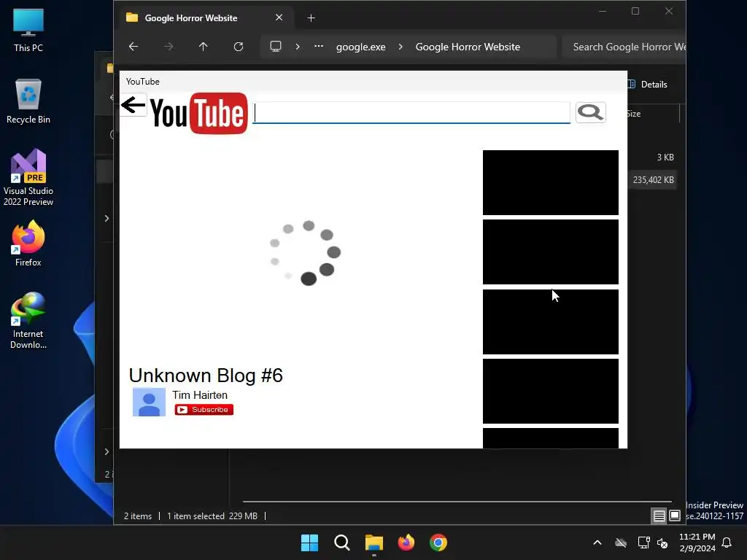Click Tim Hairten's channel avatar
This screenshot has width=747, height=560.
(x=149, y=402)
